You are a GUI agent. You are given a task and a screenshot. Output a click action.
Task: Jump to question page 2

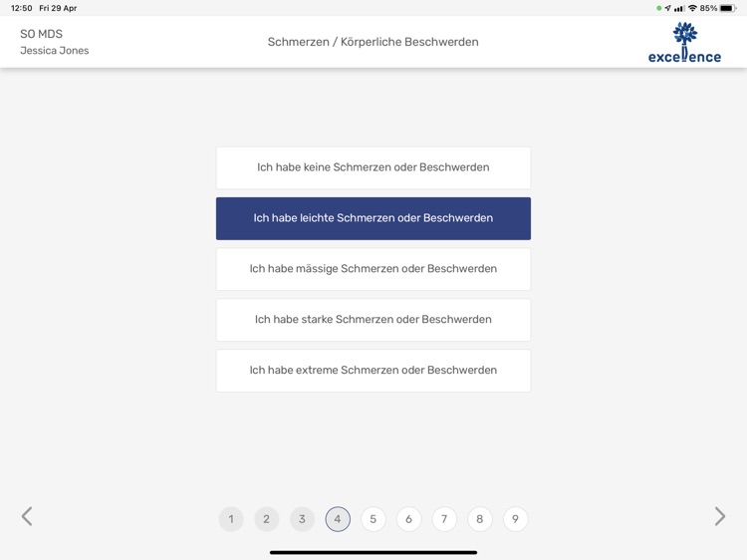tap(267, 519)
